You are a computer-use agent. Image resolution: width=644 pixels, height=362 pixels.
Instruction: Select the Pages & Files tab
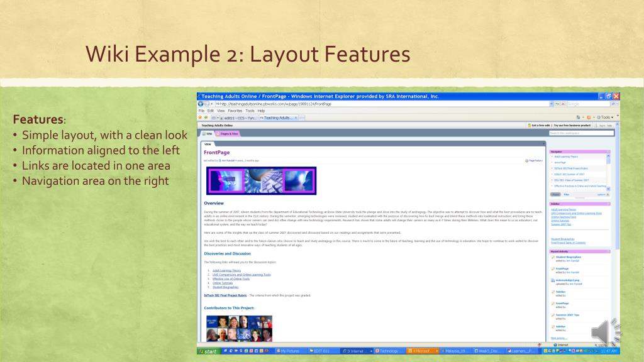coord(227,133)
